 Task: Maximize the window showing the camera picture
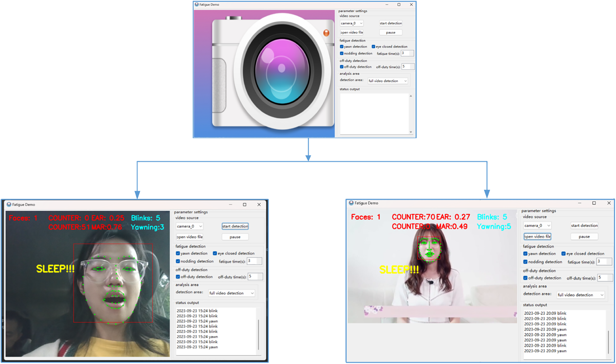tap(399, 5)
